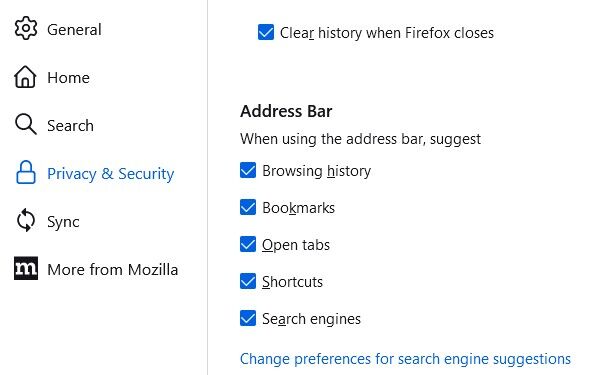Disable Search engines suggestions checkbox

click(248, 318)
